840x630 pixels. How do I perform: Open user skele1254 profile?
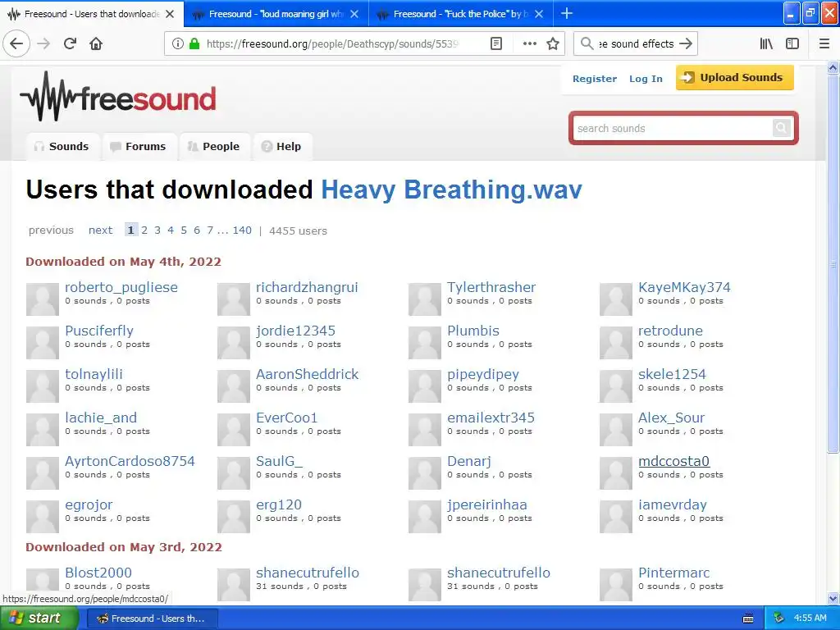coord(672,374)
